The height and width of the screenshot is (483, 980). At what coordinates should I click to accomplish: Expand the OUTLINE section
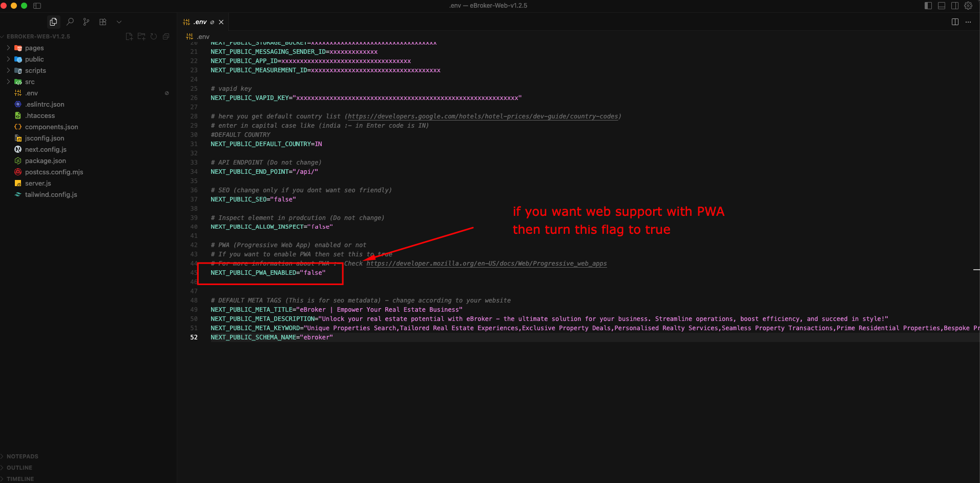[x=19, y=468]
